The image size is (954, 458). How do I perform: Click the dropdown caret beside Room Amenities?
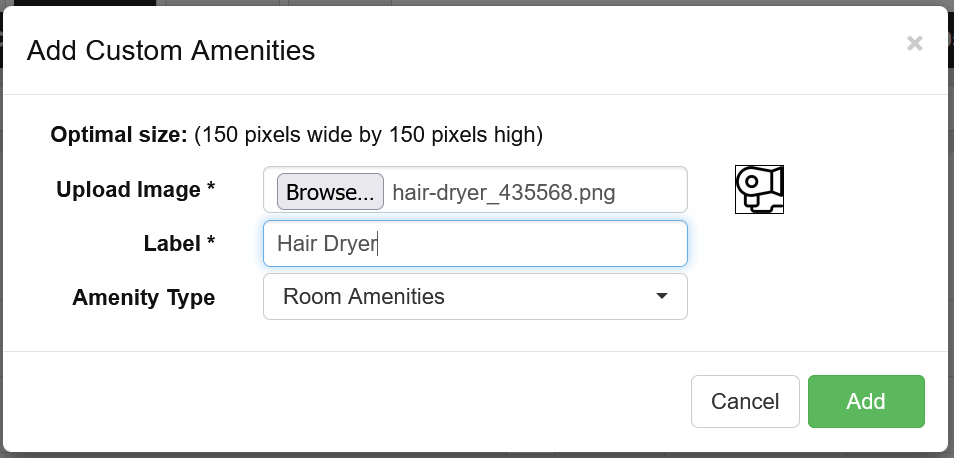661,296
